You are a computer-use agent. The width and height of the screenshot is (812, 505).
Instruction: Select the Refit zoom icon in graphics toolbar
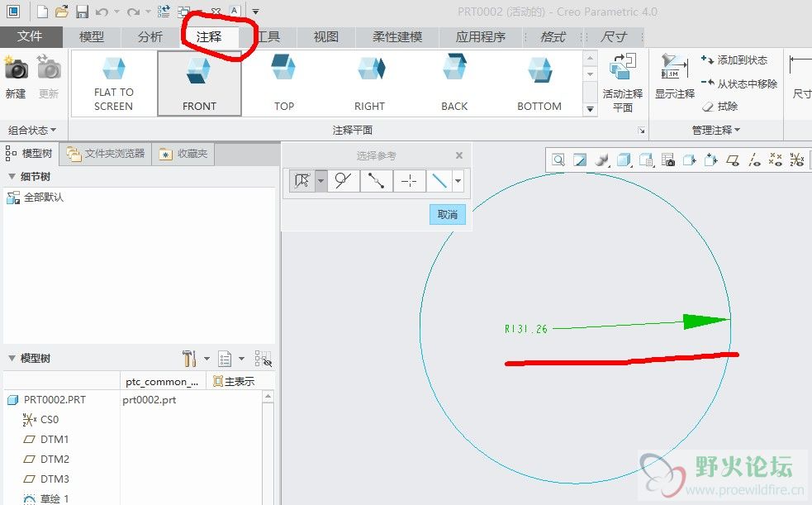[558, 160]
